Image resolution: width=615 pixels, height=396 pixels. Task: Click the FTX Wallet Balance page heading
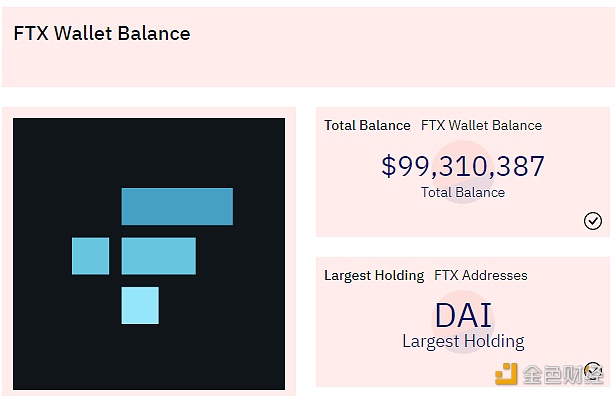point(102,33)
